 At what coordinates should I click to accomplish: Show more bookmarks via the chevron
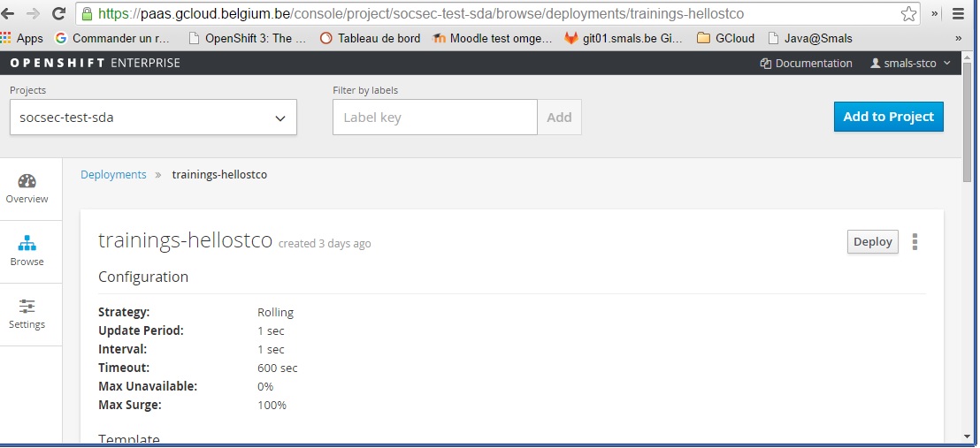959,38
